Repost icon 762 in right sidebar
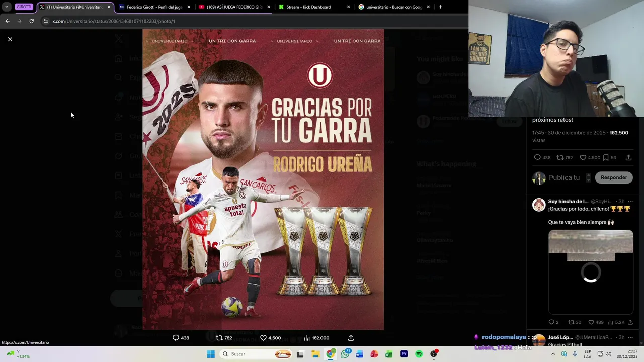Viewport: 644px width, 362px height. 560,157
